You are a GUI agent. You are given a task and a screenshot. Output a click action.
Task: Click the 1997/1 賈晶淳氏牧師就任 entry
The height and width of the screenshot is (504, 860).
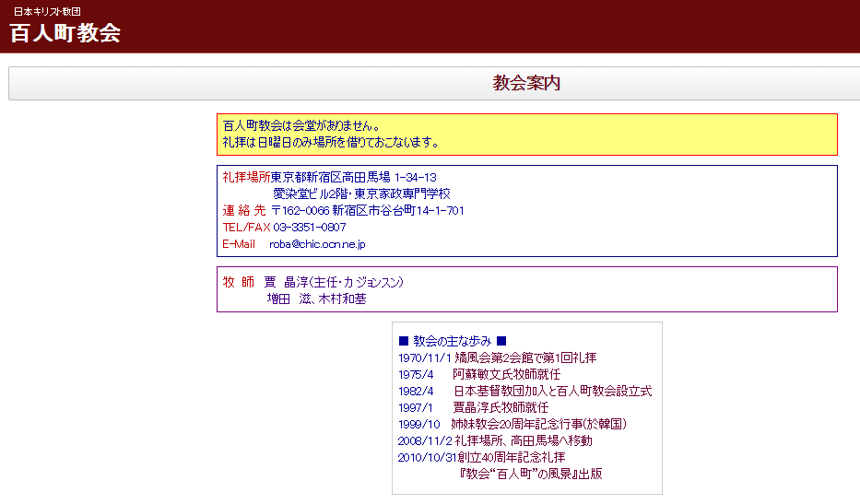(x=474, y=407)
